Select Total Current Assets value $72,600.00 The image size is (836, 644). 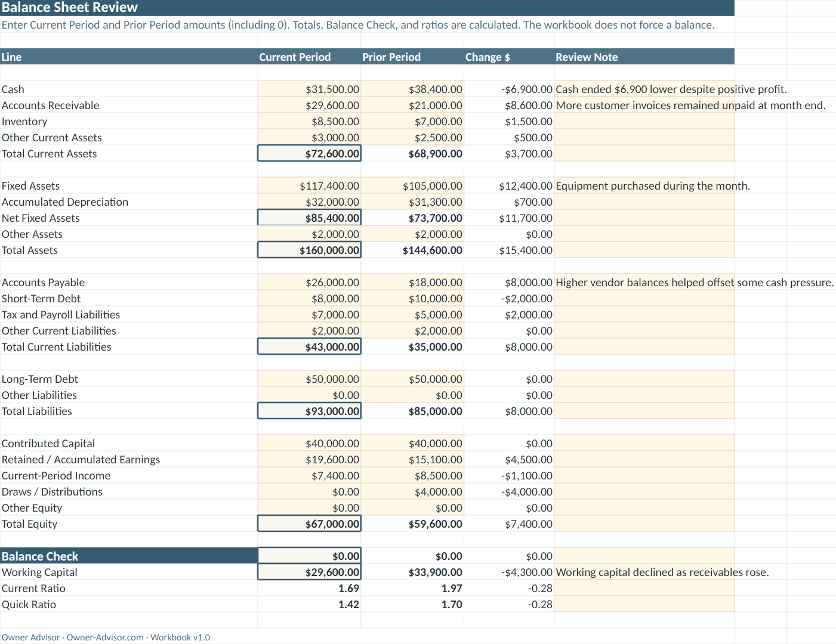click(309, 153)
